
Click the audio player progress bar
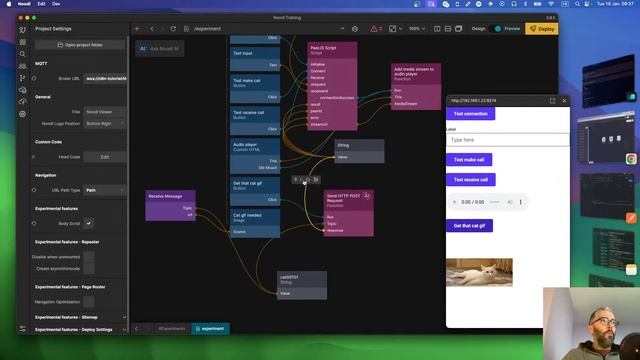(x=494, y=202)
